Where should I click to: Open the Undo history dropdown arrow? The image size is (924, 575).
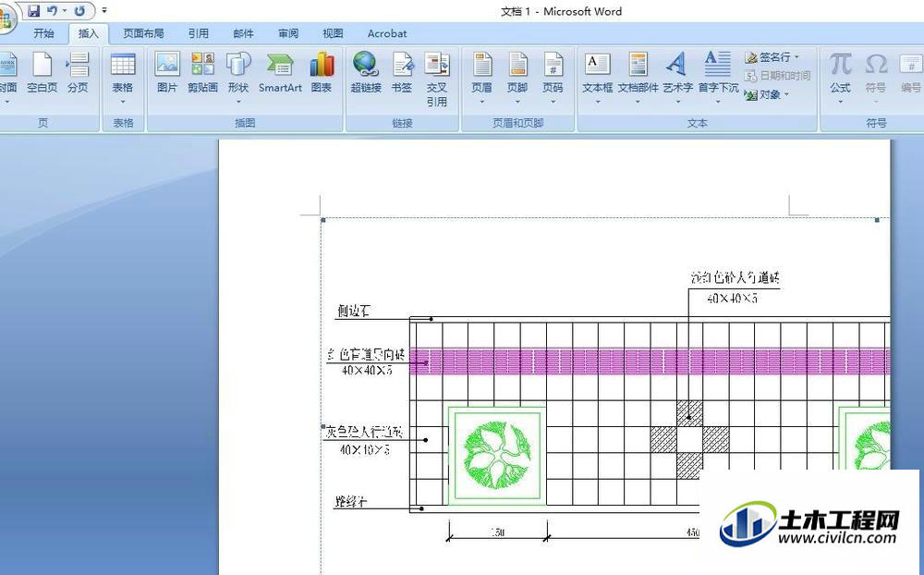click(65, 10)
